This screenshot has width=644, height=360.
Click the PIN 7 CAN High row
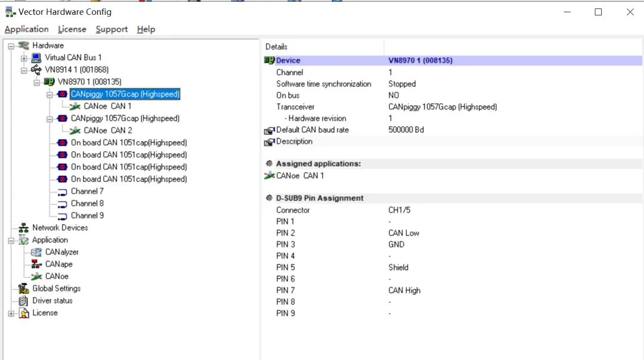pos(453,291)
